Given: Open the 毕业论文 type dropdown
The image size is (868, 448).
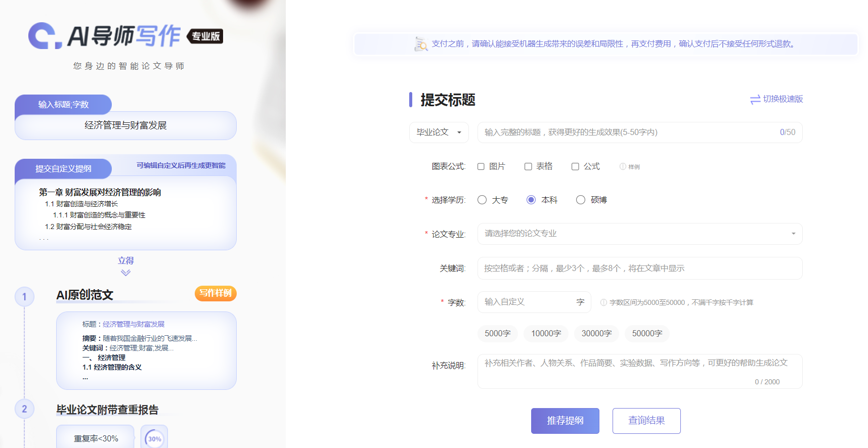Looking at the screenshot, I should (x=439, y=132).
